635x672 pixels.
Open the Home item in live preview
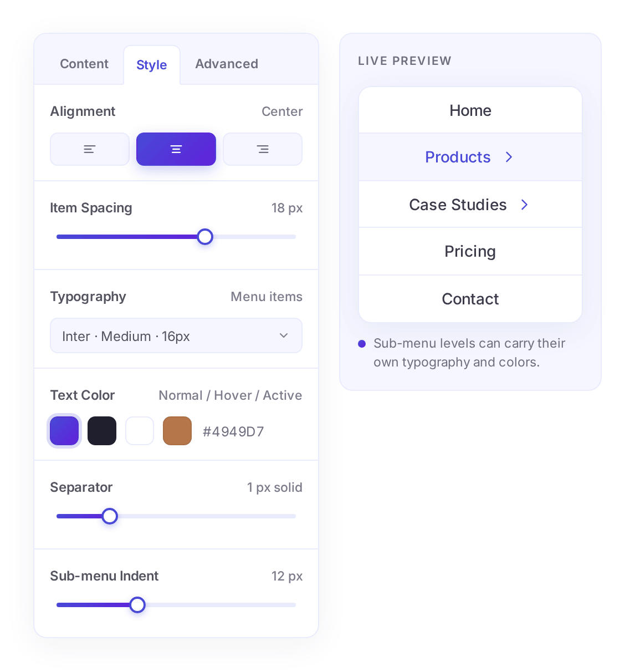point(470,110)
